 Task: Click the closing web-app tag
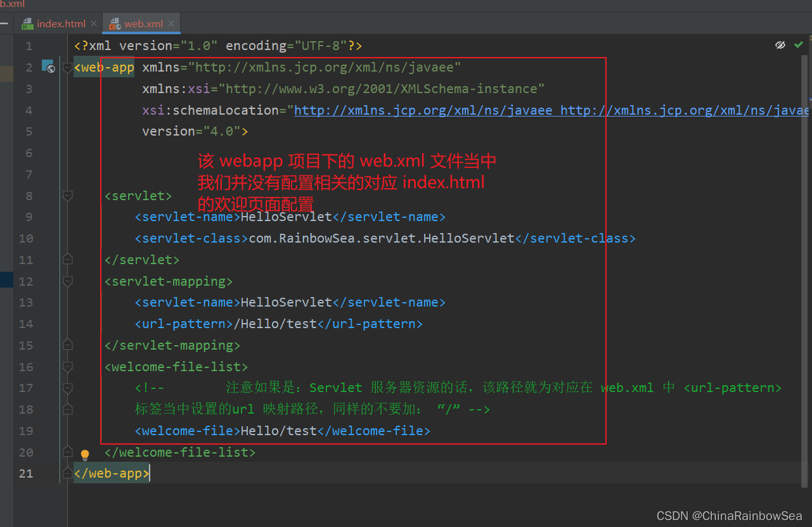(112, 473)
